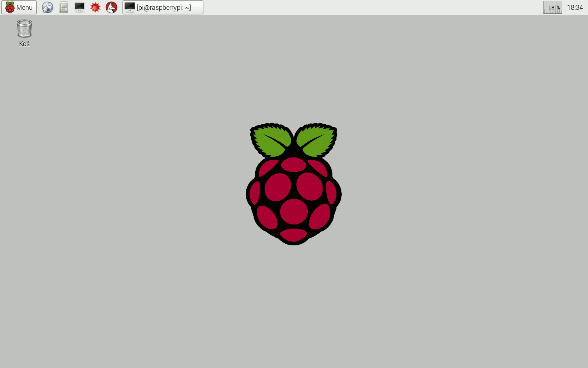
Task: Switch to pi@raspberrypi terminal taskbar window
Action: point(163,7)
